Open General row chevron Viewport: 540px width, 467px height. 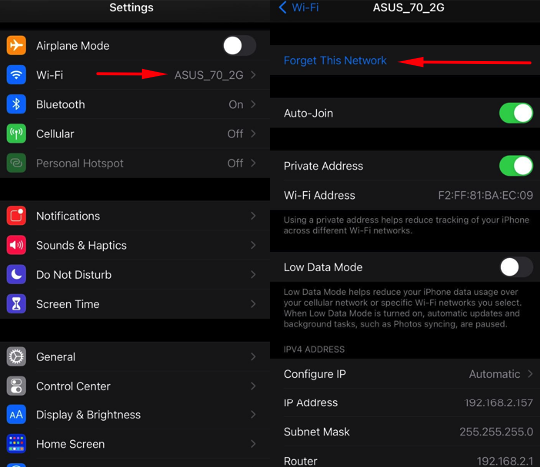tap(253, 357)
